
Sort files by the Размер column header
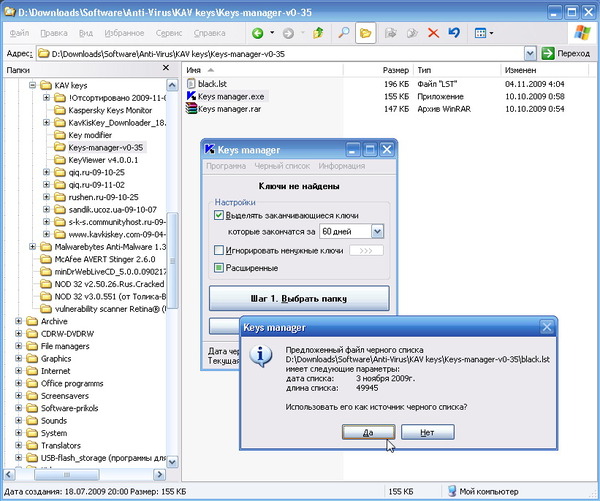coord(378,70)
